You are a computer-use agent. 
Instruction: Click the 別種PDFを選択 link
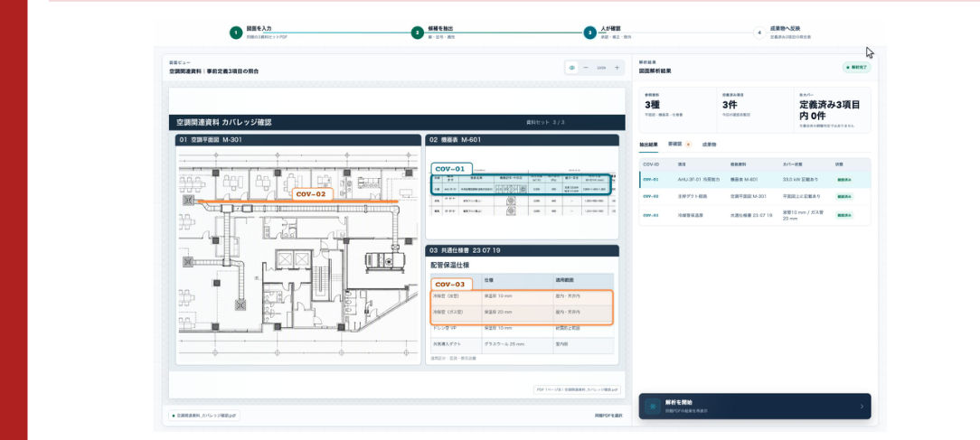[608, 416]
